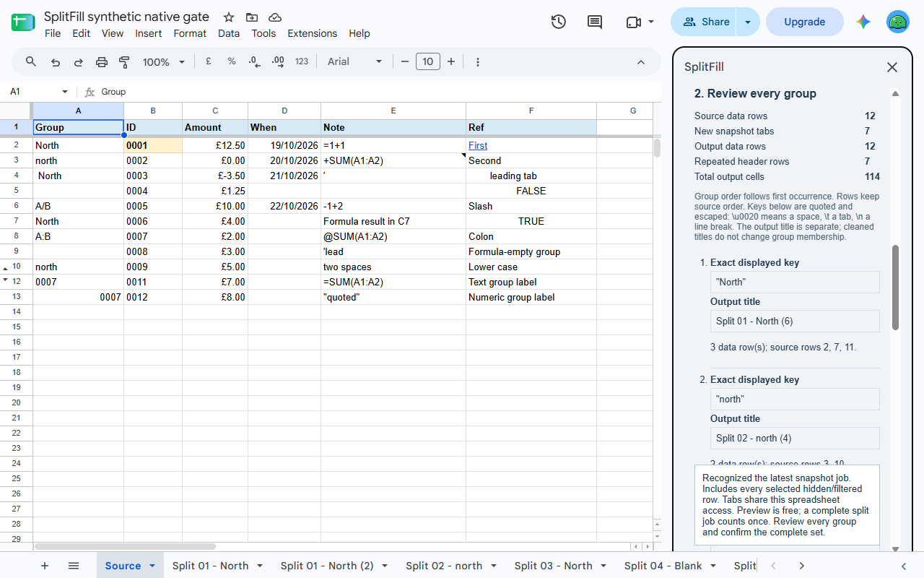Open the Google account avatar
Image resolution: width=924 pixels, height=578 pixels.
pyautogui.click(x=898, y=22)
